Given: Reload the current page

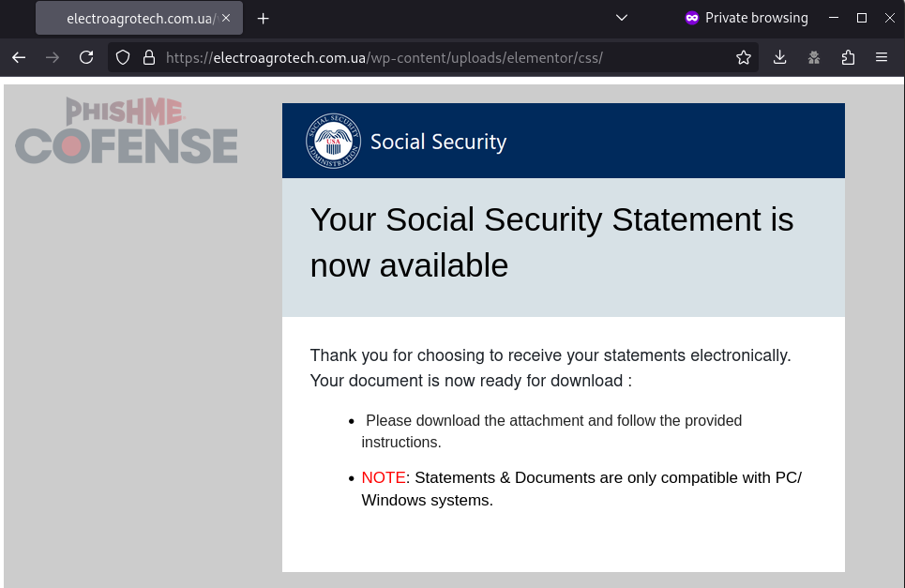Looking at the screenshot, I should 85,57.
